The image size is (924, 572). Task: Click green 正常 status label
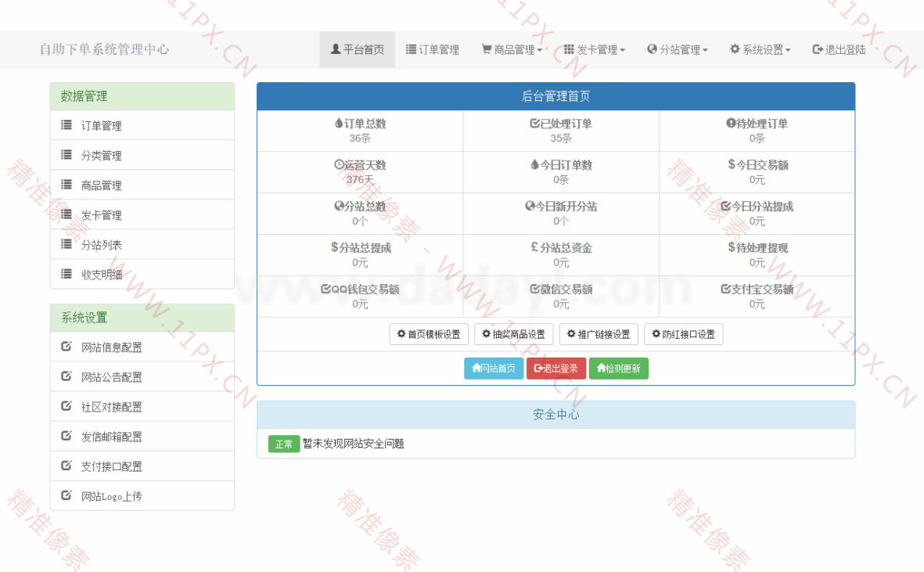coord(283,444)
